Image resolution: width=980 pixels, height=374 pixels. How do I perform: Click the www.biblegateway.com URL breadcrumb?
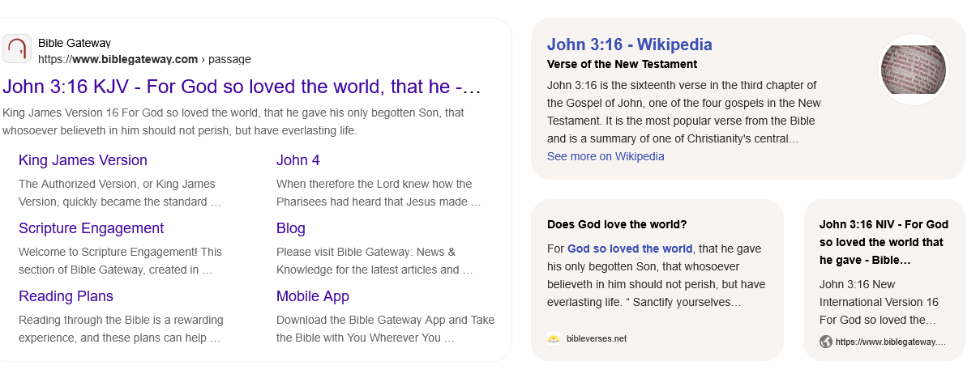(135, 59)
